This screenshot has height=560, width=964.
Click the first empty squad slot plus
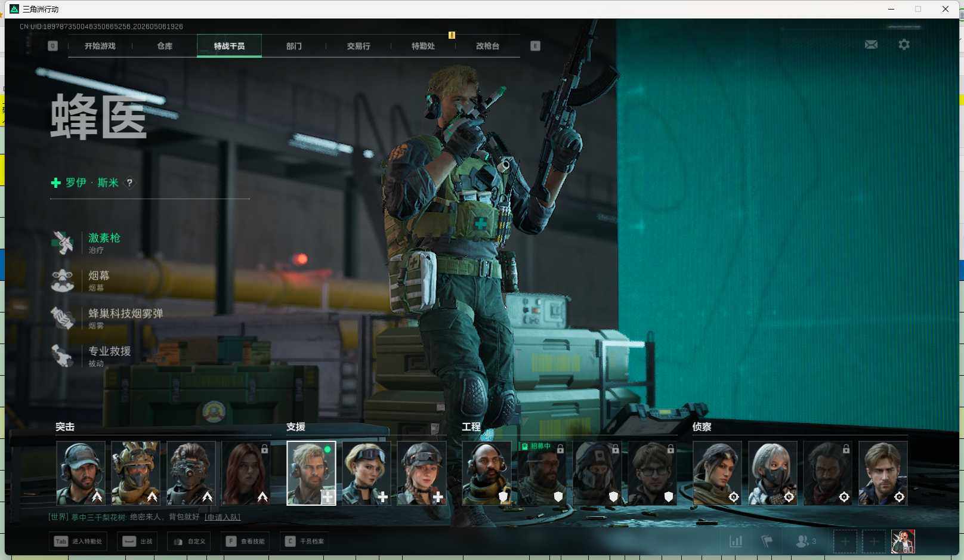tap(845, 542)
